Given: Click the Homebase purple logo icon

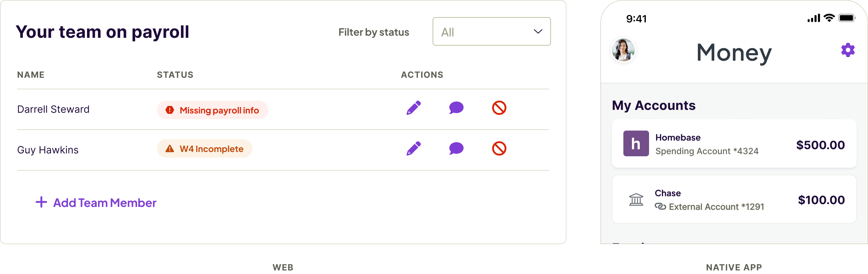Looking at the screenshot, I should coord(636,144).
